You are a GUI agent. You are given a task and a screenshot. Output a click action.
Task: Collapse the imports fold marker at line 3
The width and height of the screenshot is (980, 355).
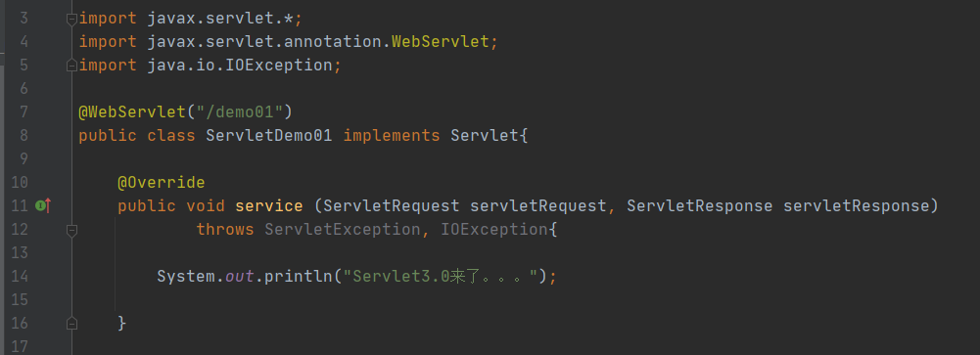pos(71,20)
